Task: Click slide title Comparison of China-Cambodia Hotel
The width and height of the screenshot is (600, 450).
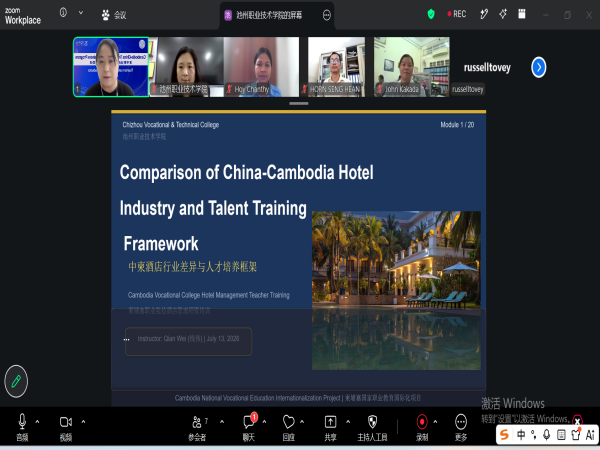Action: click(x=246, y=173)
